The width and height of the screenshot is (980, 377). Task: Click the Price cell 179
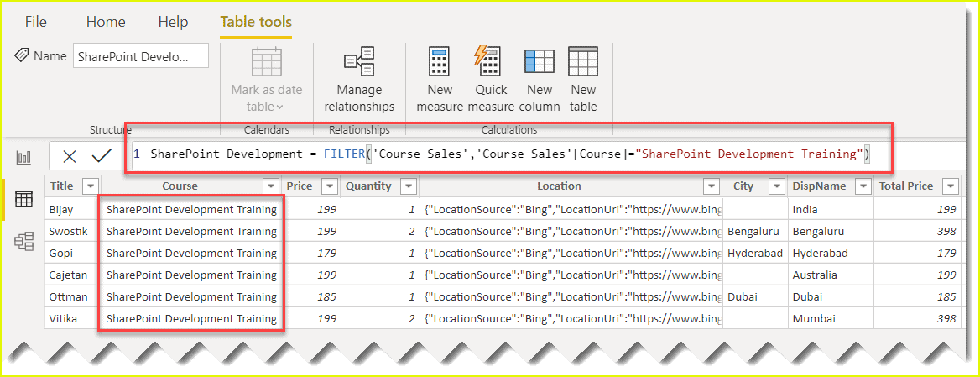click(x=311, y=254)
